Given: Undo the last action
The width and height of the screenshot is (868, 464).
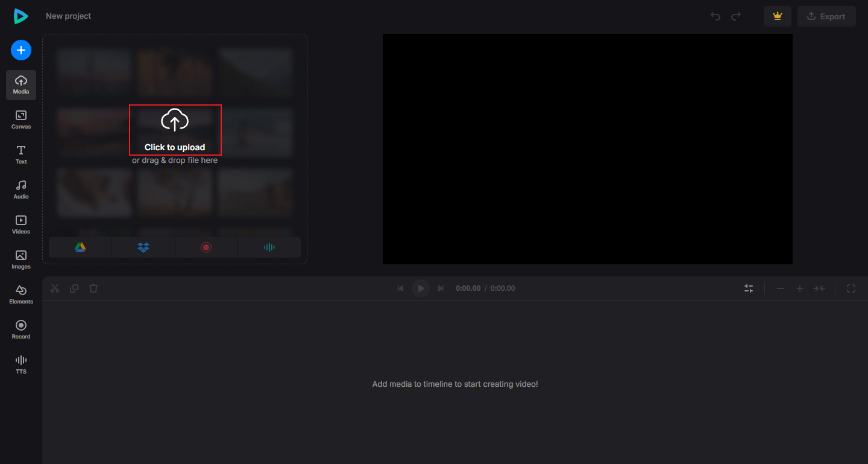Looking at the screenshot, I should pos(715,16).
